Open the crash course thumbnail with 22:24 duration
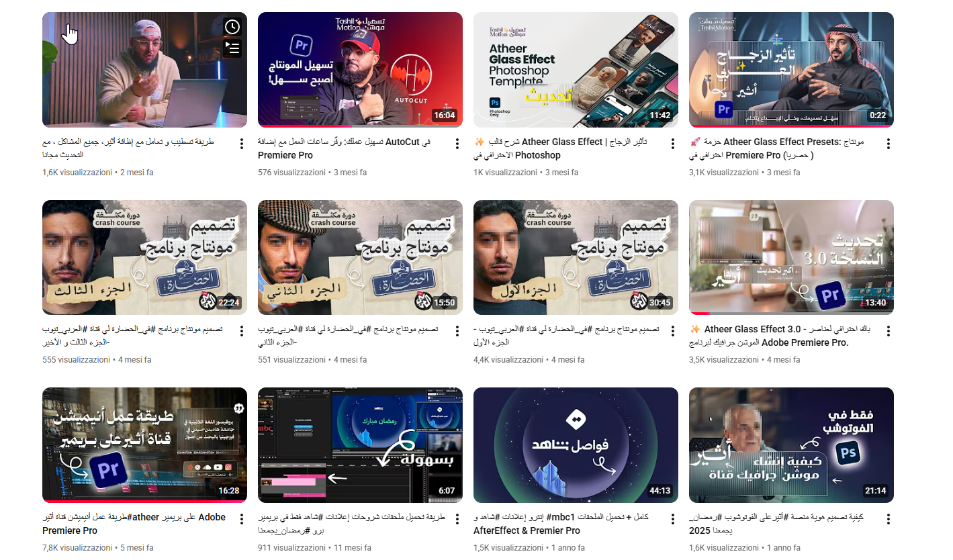 pos(144,258)
